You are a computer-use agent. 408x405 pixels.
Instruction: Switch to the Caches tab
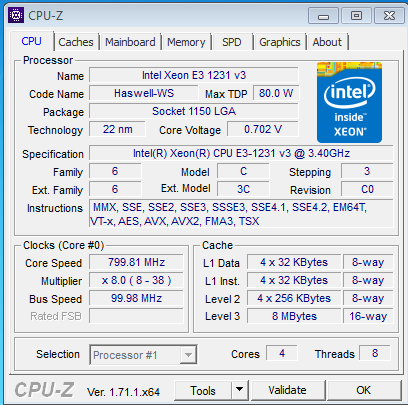[x=76, y=42]
